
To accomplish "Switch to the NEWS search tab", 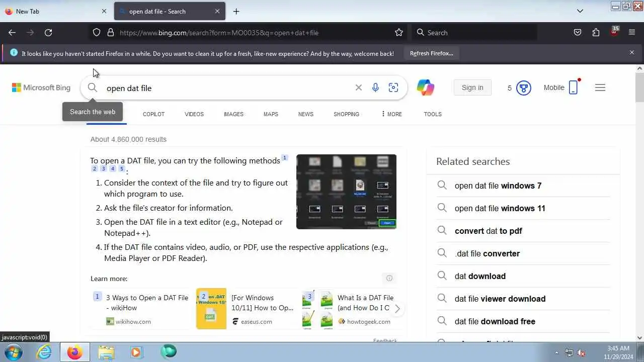I will [306, 114].
